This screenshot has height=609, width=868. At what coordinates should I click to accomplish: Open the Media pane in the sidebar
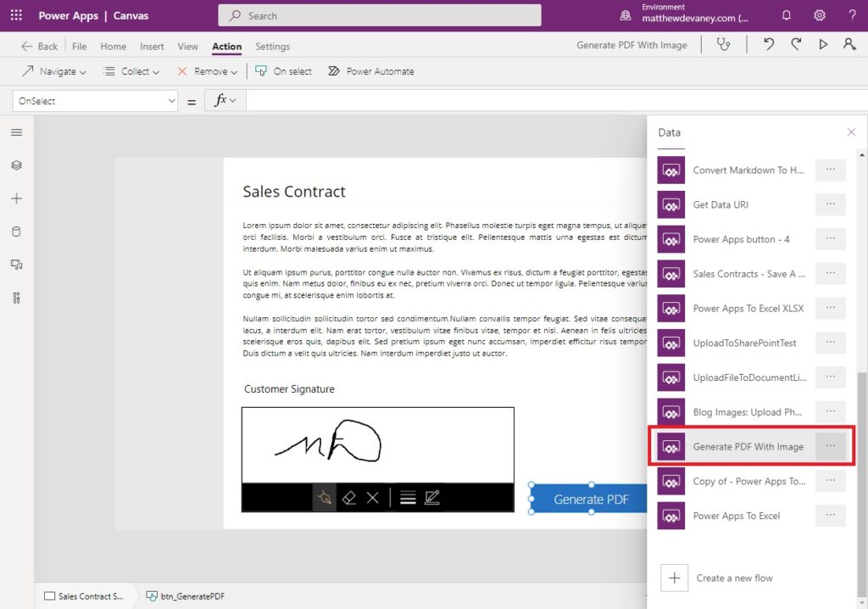coord(15,263)
